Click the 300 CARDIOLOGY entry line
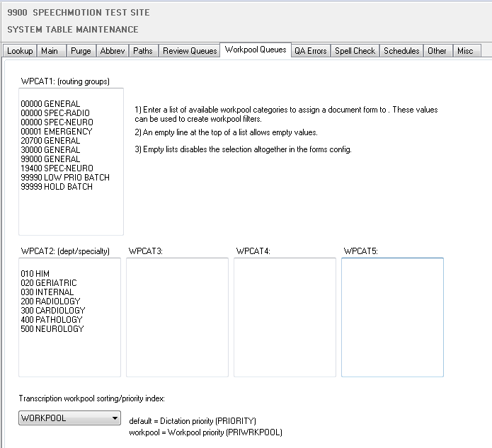Image resolution: width=492 pixels, height=448 pixels. coord(53,311)
